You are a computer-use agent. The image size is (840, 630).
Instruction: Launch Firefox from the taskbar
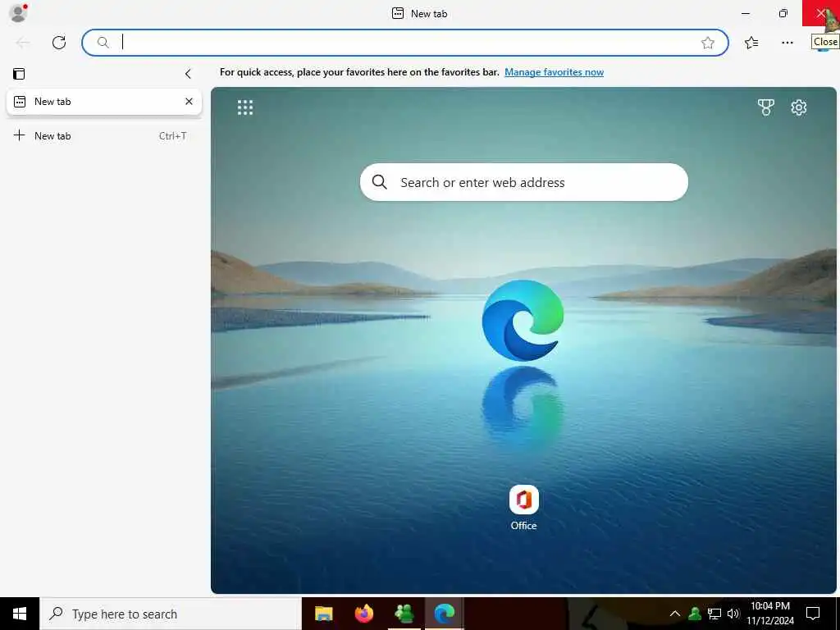(364, 614)
